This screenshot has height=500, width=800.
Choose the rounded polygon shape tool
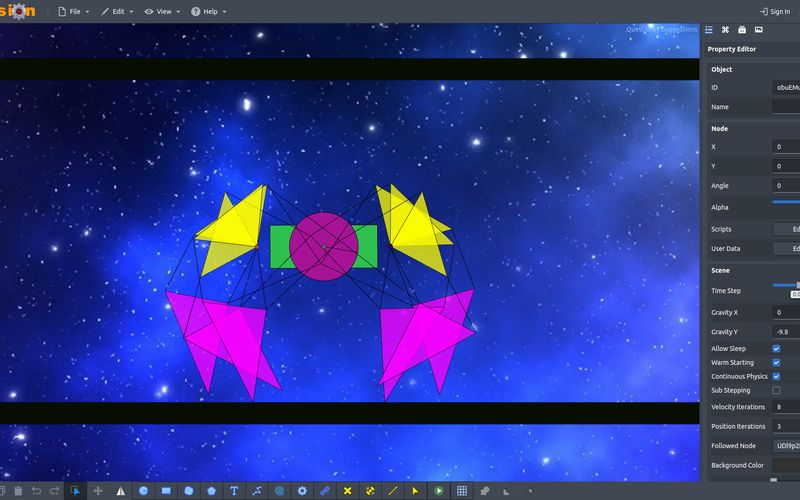click(x=189, y=491)
